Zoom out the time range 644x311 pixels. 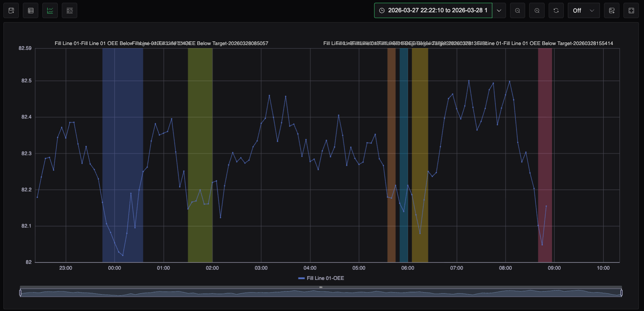pyautogui.click(x=518, y=11)
